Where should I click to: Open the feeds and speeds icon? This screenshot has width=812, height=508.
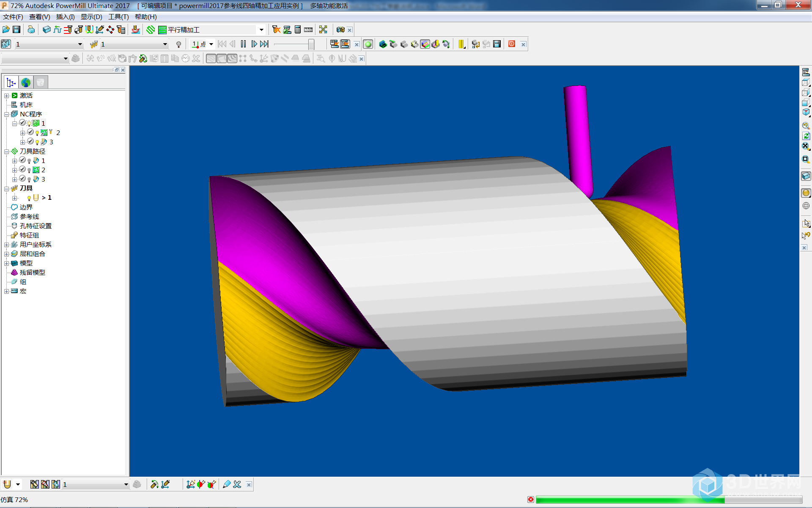[x=58, y=30]
